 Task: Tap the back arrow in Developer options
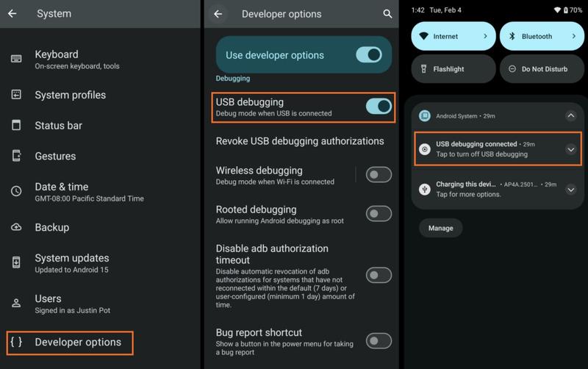pos(218,14)
